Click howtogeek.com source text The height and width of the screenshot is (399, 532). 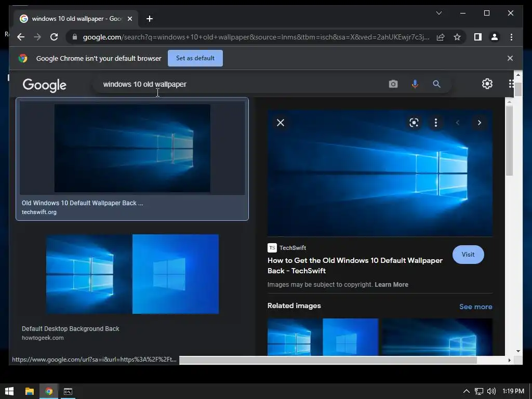point(43,338)
